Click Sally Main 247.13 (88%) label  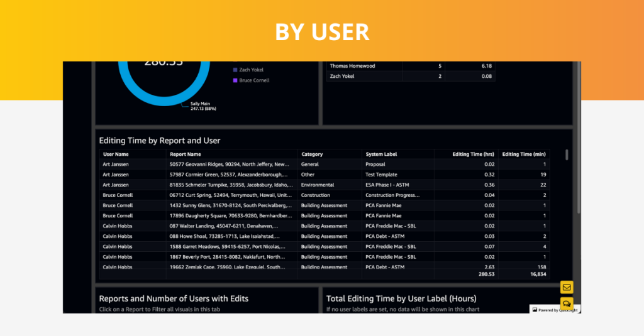click(203, 106)
